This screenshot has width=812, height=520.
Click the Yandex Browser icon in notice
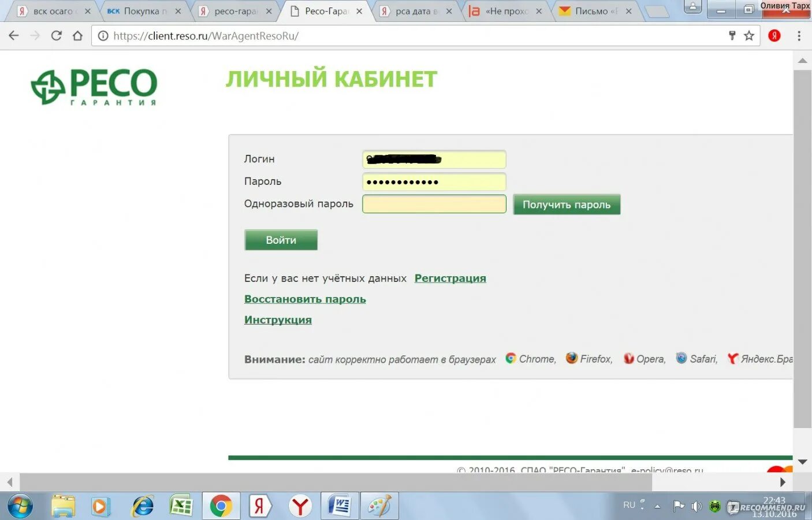732,359
